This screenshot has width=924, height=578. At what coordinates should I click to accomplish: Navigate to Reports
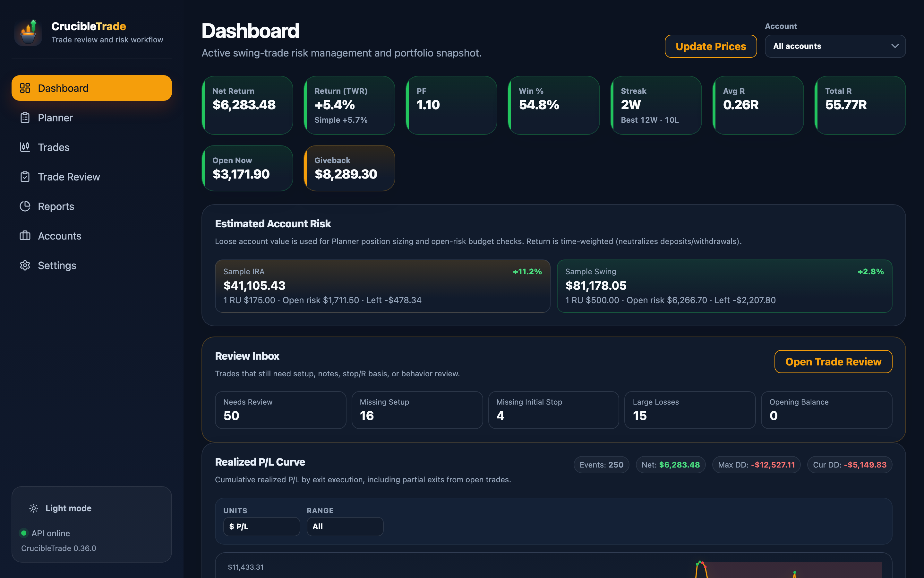click(92, 206)
